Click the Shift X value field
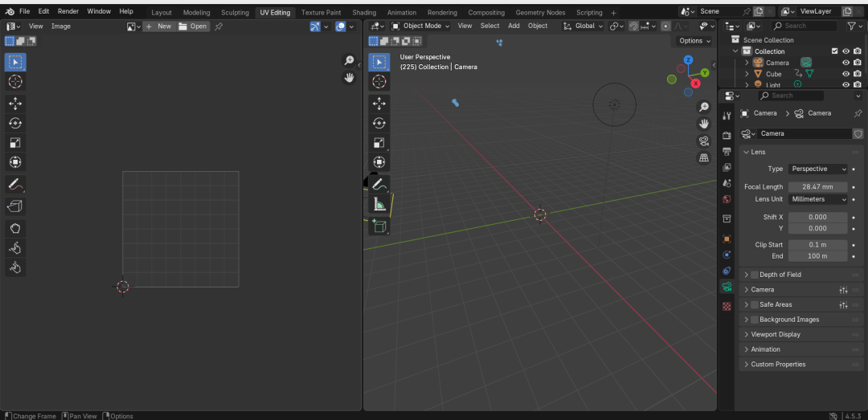The image size is (868, 420). [x=817, y=218]
